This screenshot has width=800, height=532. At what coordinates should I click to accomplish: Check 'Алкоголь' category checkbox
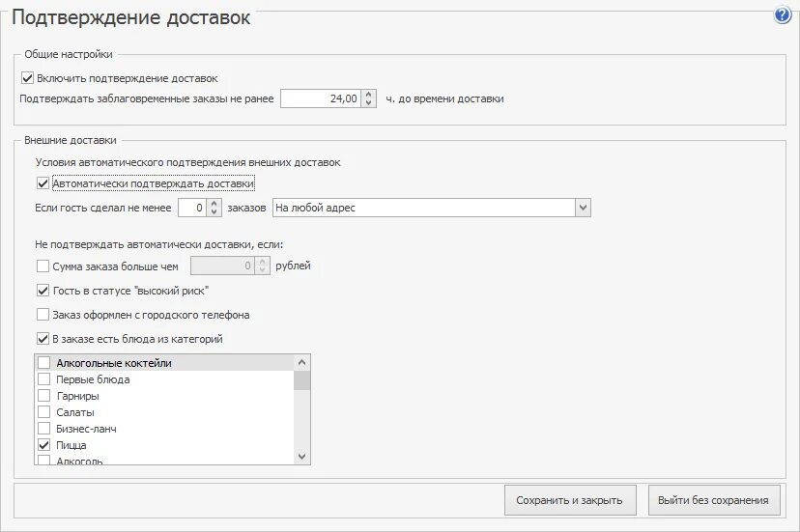[x=44, y=461]
